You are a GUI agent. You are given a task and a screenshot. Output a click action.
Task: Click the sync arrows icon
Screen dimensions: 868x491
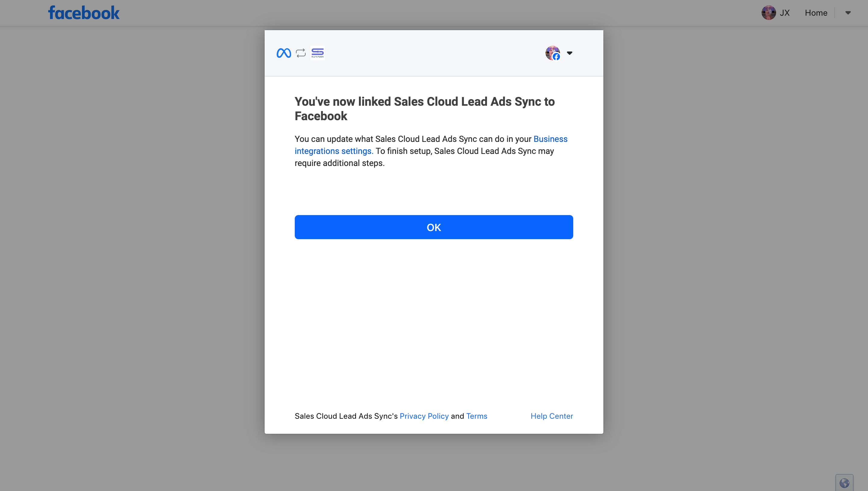300,53
